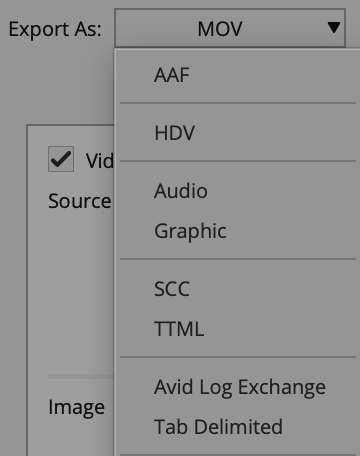Viewport: 360px width, 456px height.
Task: Click the Source label in settings panel
Action: (79, 201)
